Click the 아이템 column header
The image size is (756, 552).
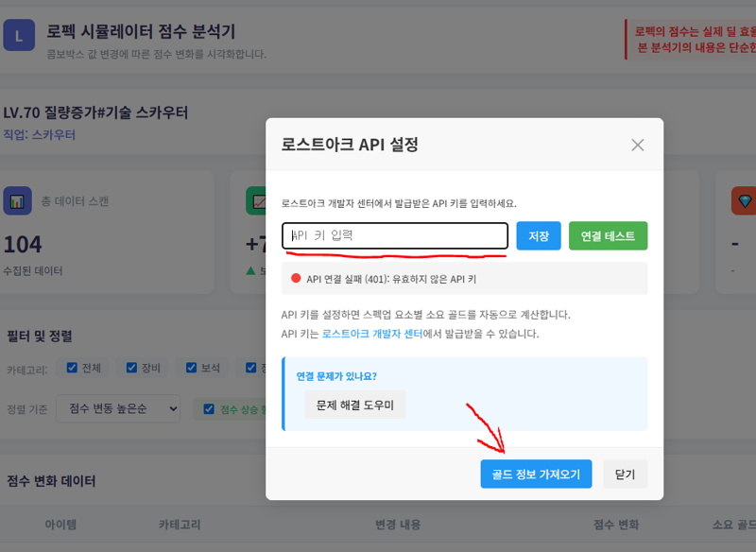coord(60,525)
